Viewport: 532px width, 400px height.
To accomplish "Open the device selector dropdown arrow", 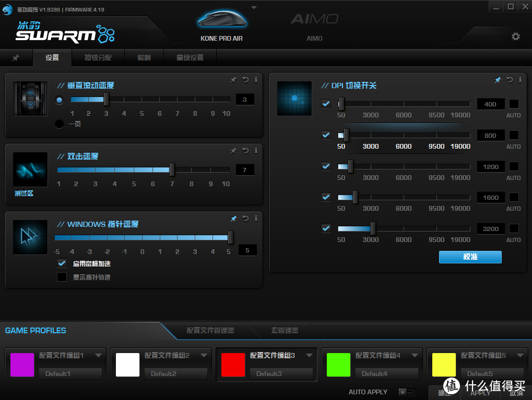I will point(254,7).
